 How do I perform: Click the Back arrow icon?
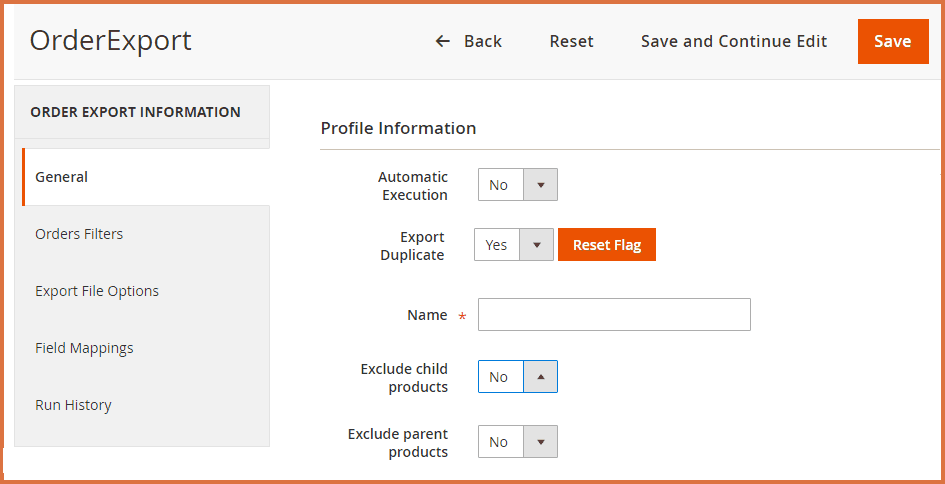(443, 41)
